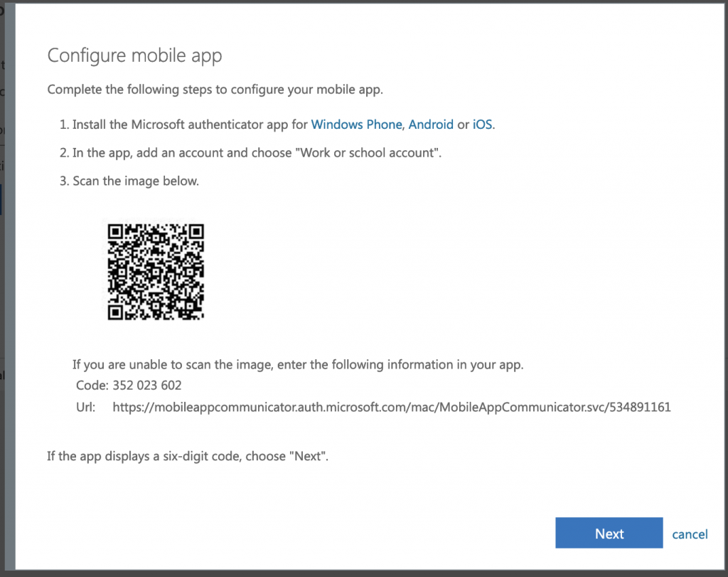Viewport: 728px width, 577px height.
Task: Click the code number 352 023 602
Action: (147, 386)
